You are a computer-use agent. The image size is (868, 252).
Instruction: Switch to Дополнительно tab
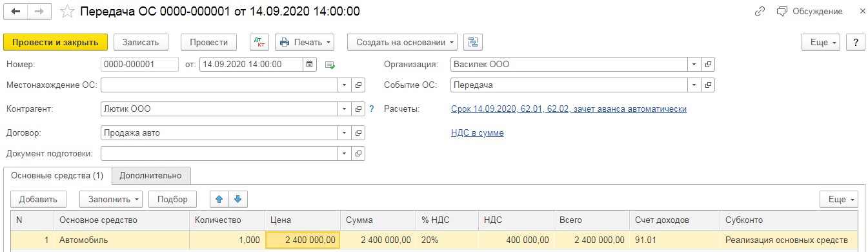point(151,175)
